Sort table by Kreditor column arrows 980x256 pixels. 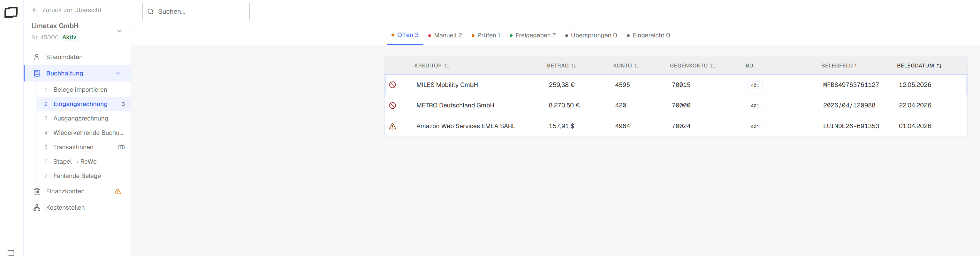click(447, 66)
